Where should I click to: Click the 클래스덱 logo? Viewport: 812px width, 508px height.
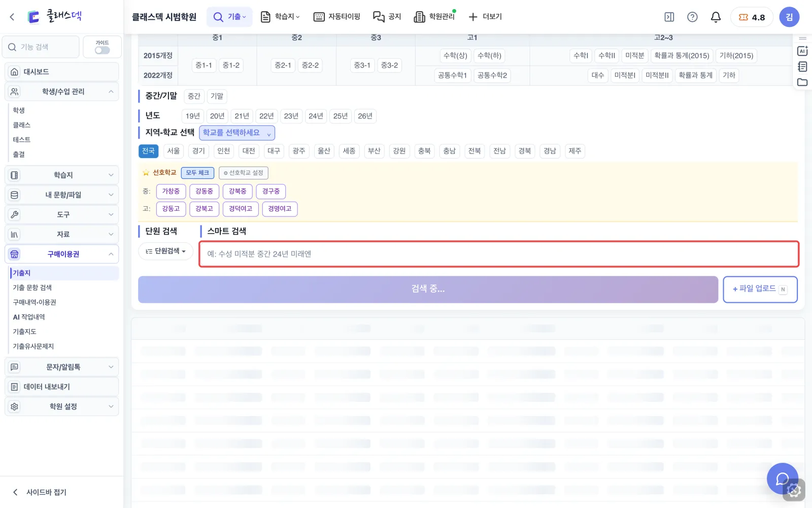55,16
